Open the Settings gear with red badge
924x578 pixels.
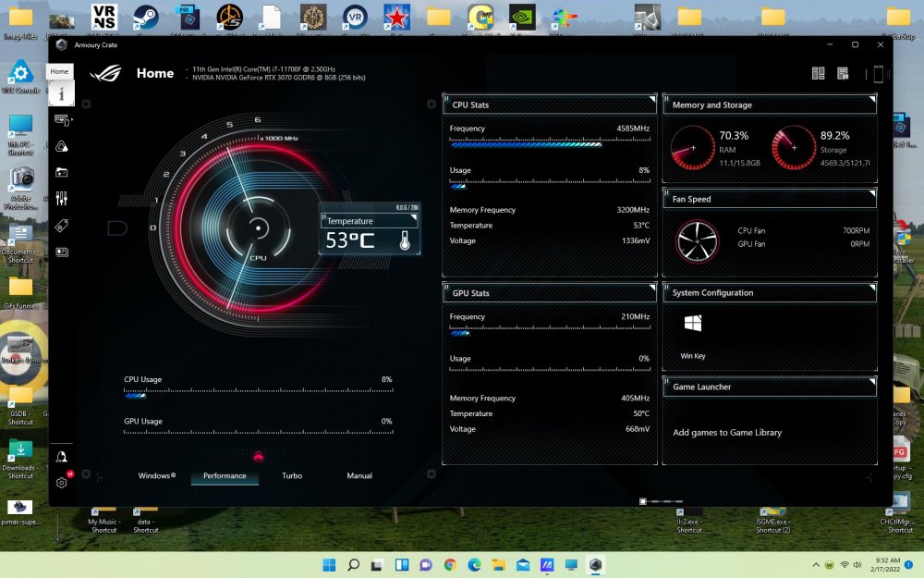62,482
